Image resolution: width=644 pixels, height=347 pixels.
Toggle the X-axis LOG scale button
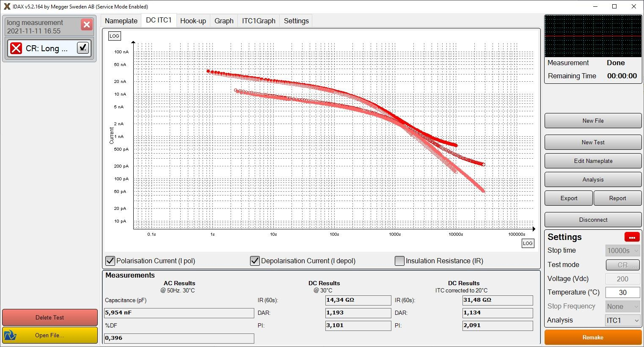[528, 243]
